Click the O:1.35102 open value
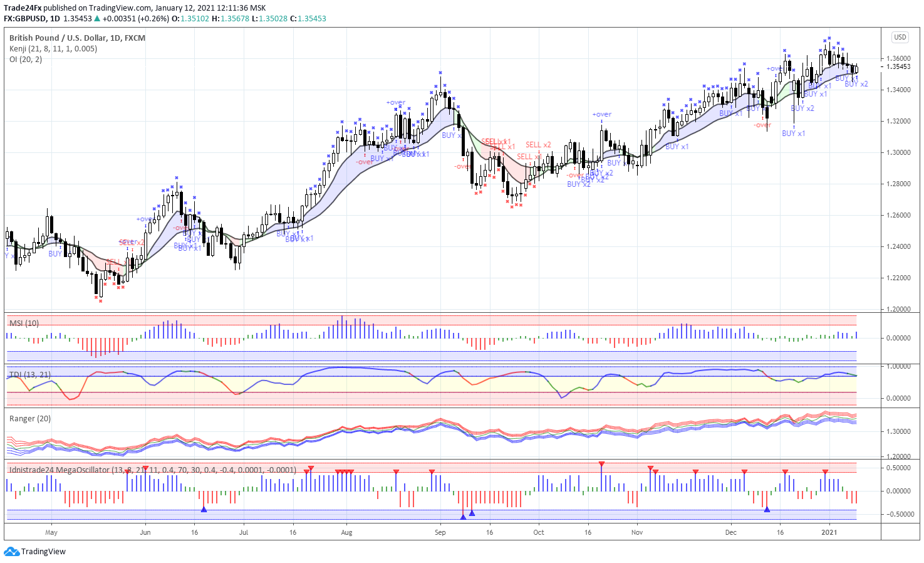Viewport: 924px width, 563px height. click(190, 19)
